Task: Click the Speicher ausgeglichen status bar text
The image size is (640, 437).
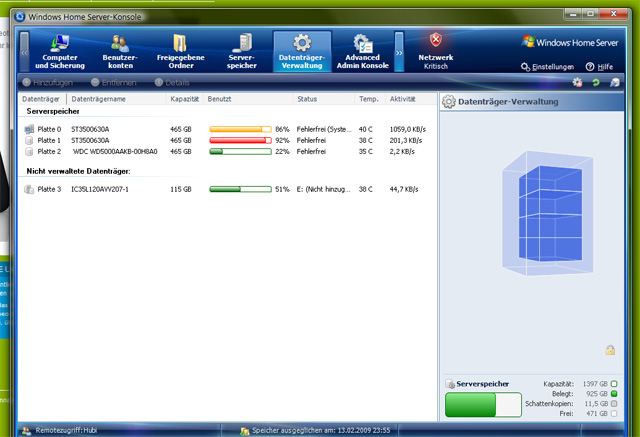Action: pyautogui.click(x=321, y=430)
